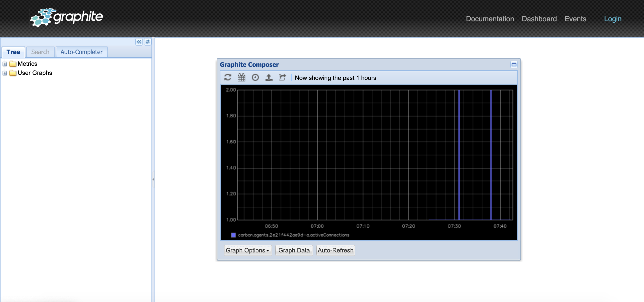Select the Metrics tree item label
The height and width of the screenshot is (302, 644).
tap(27, 64)
